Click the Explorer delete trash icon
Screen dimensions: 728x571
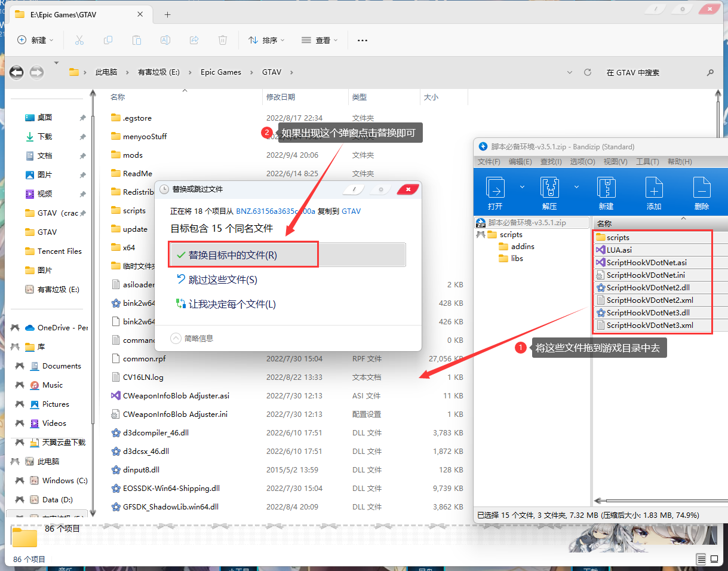223,40
